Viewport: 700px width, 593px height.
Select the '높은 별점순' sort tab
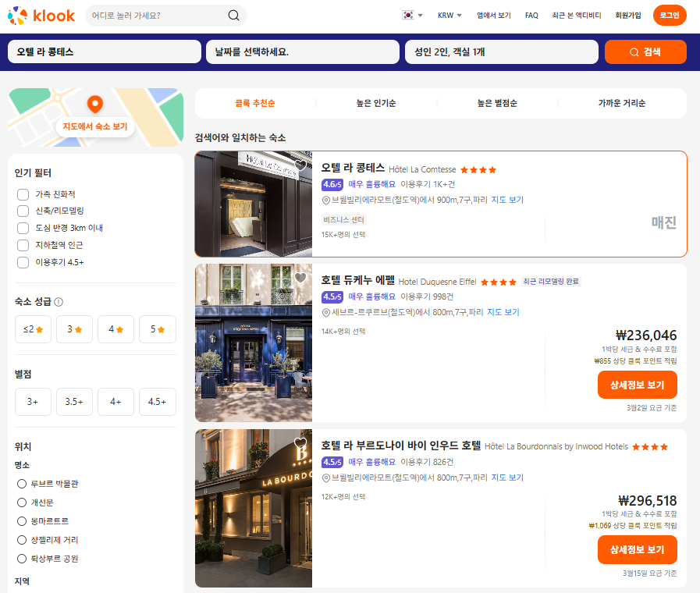pyautogui.click(x=497, y=103)
